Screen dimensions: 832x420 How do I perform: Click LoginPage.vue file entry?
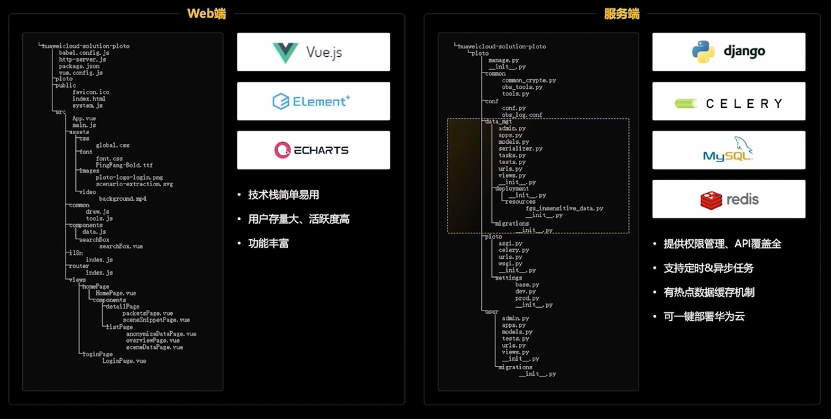tap(124, 361)
